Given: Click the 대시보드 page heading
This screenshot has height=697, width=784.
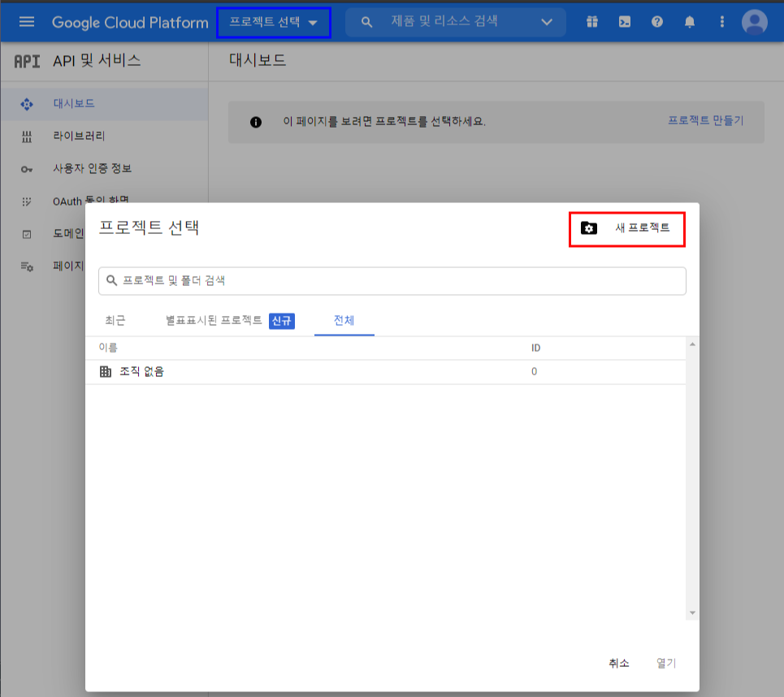Looking at the screenshot, I should (x=258, y=60).
